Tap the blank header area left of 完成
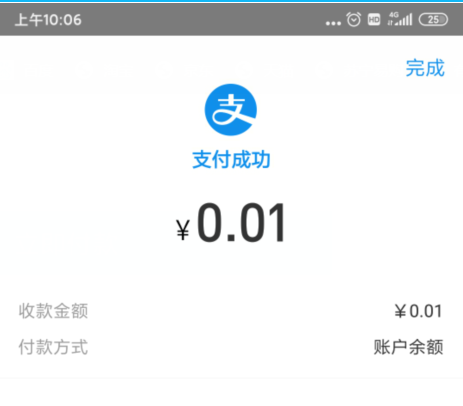This screenshot has width=463, height=406. [x=200, y=68]
